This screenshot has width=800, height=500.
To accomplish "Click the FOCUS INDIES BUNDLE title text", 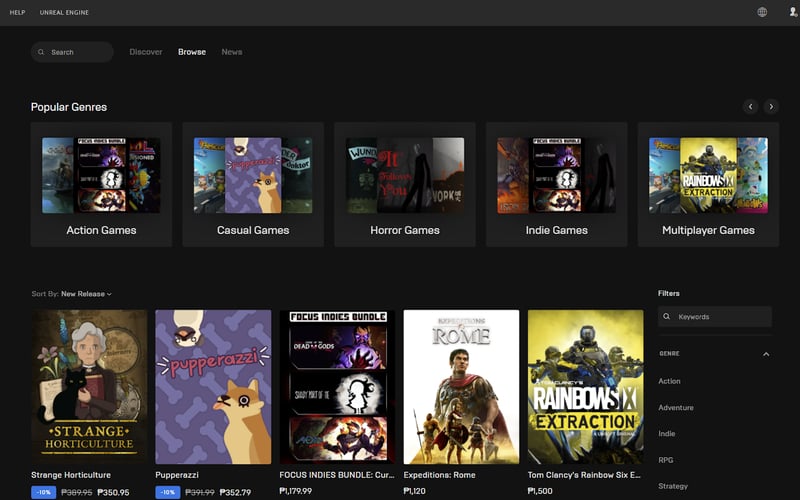I will click(x=337, y=475).
